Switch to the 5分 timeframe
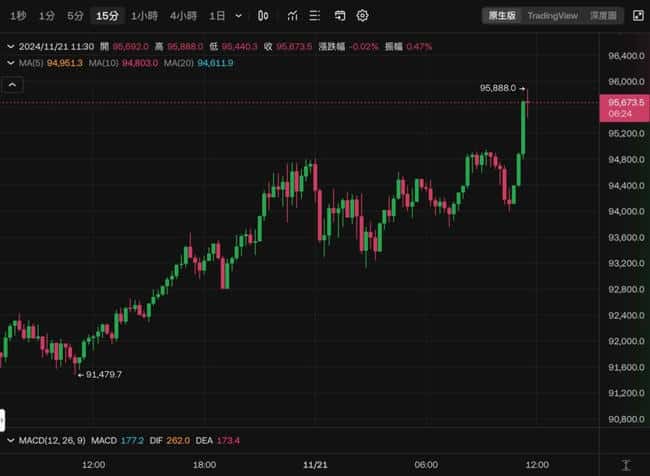 tap(75, 16)
